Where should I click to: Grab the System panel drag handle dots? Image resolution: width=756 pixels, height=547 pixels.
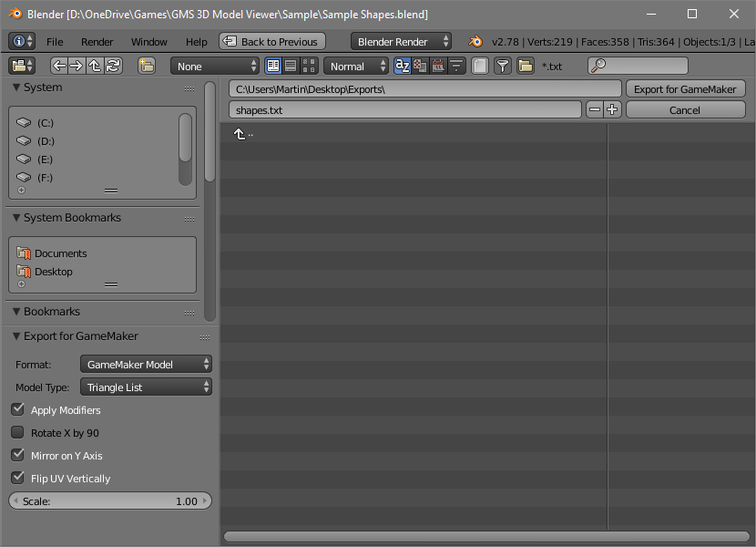189,88
